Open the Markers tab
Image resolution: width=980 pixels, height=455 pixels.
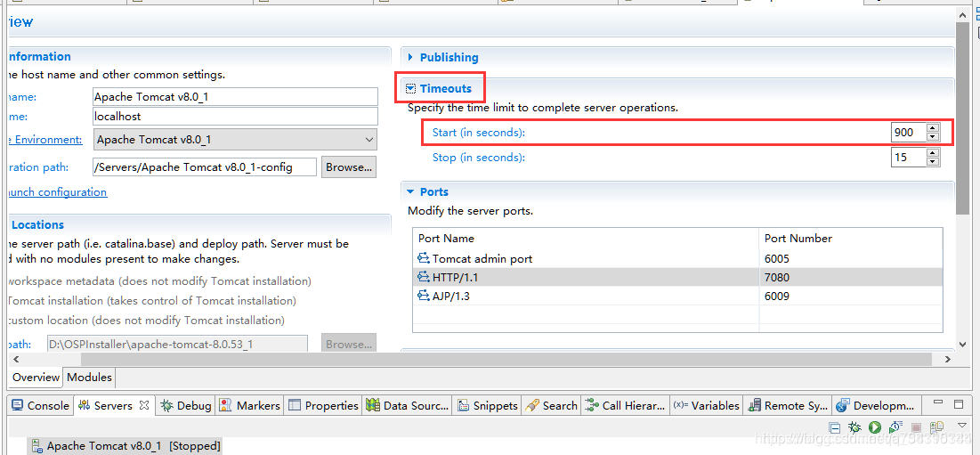point(250,406)
